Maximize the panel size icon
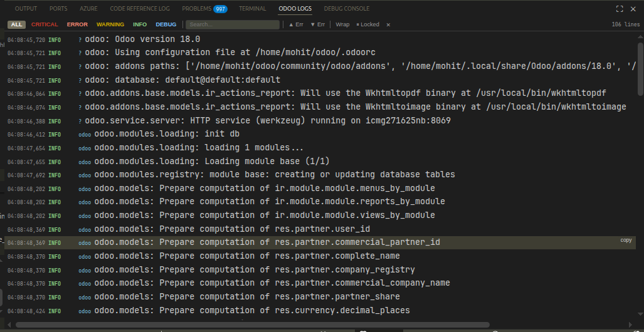This screenshot has height=332, width=644. click(620, 9)
